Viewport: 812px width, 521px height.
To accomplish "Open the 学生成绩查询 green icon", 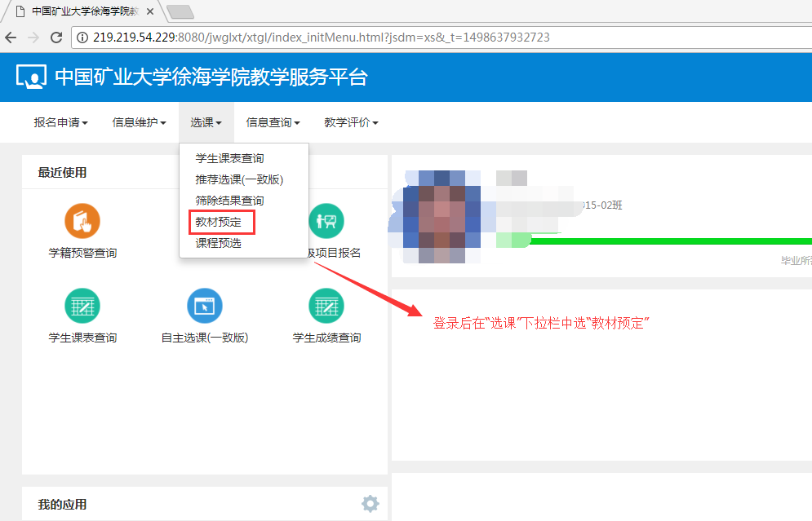I will 326,306.
